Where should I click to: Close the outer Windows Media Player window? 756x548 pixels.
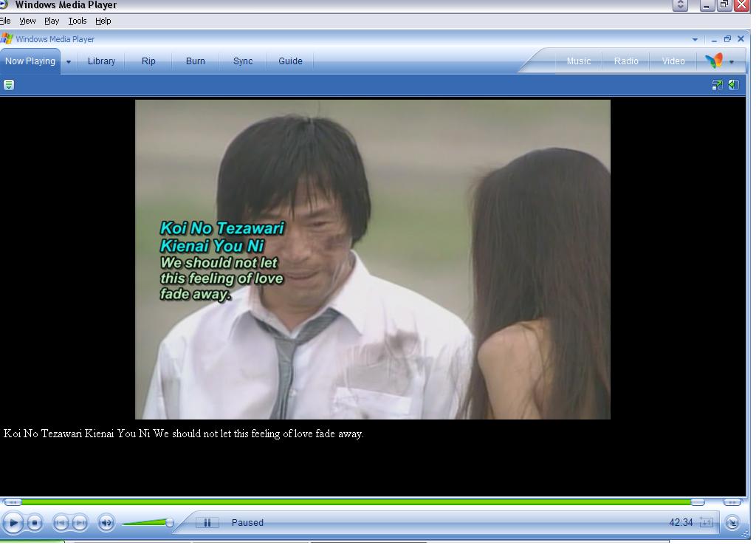tap(741, 5)
